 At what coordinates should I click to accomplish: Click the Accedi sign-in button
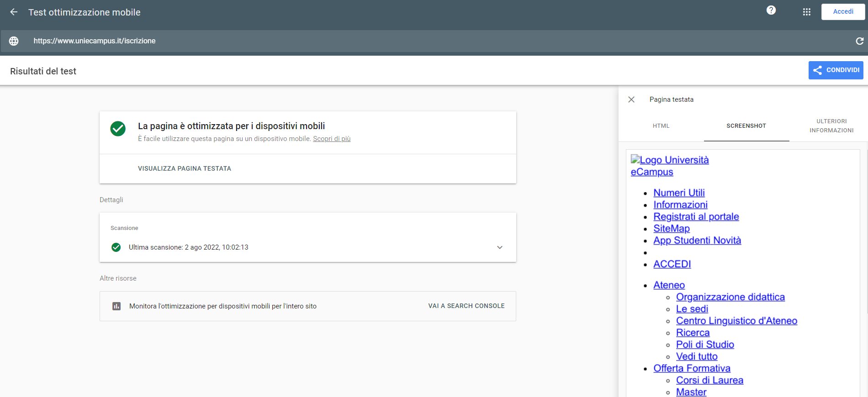[843, 12]
